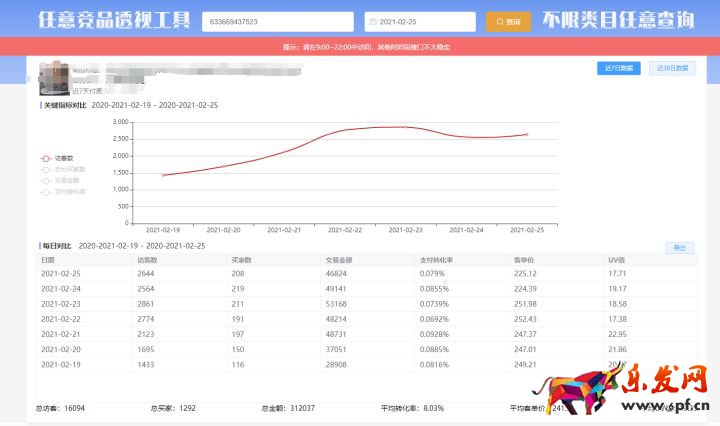The width and height of the screenshot is (720, 426).
Task: Switch to 近30日数据 view
Action: pyautogui.click(x=672, y=68)
